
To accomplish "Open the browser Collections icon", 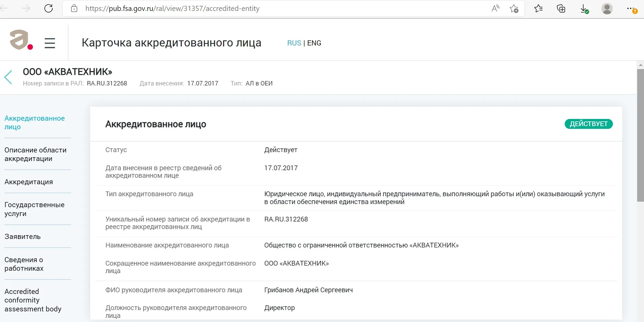I will (x=561, y=9).
